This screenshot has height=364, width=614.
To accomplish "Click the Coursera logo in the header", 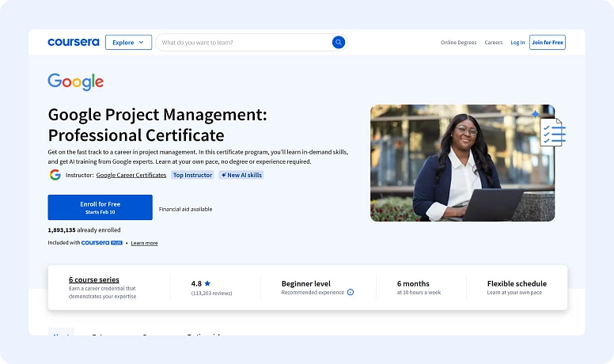I will tap(74, 42).
